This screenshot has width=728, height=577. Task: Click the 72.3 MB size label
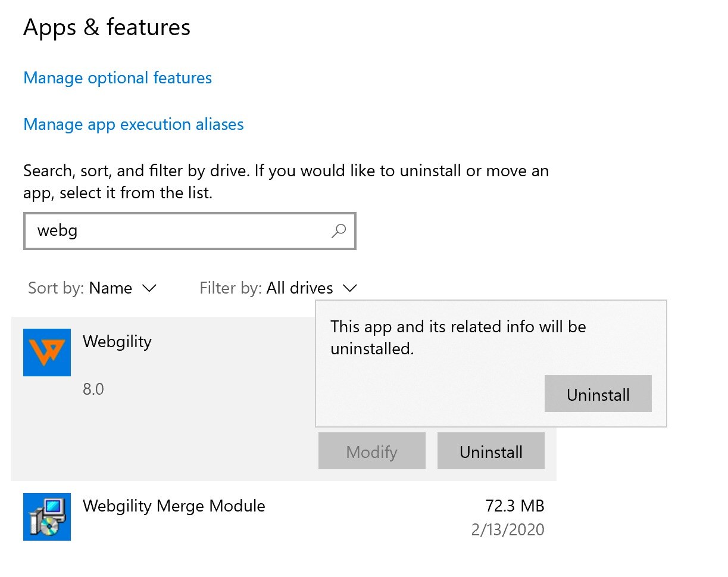pos(515,506)
